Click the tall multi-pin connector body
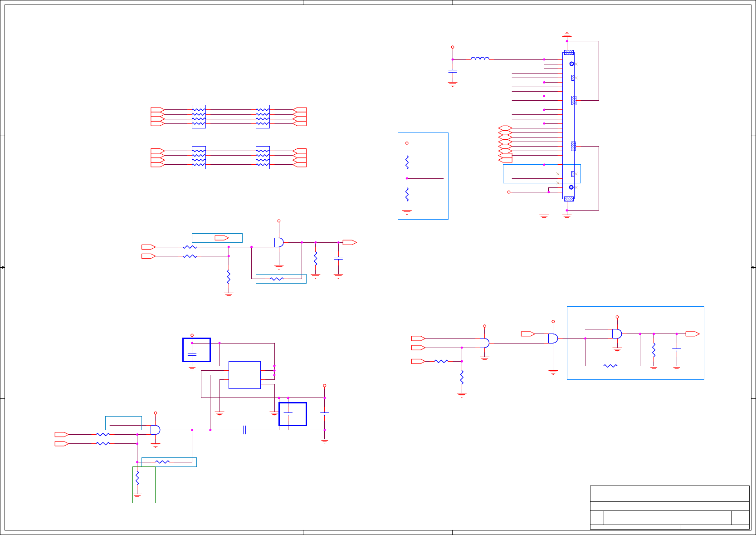 (x=568, y=126)
